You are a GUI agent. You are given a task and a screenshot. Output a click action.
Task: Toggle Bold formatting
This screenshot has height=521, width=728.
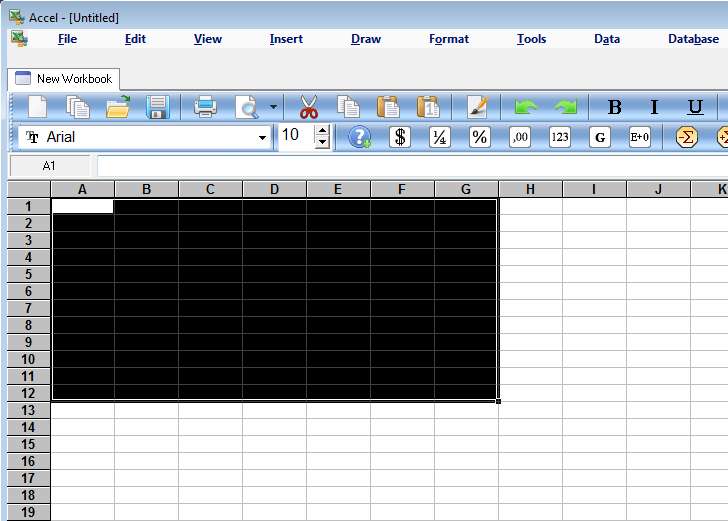coord(614,108)
